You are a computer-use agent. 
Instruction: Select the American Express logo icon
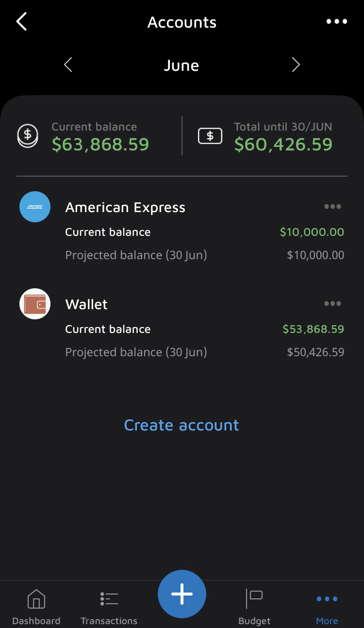click(x=35, y=207)
